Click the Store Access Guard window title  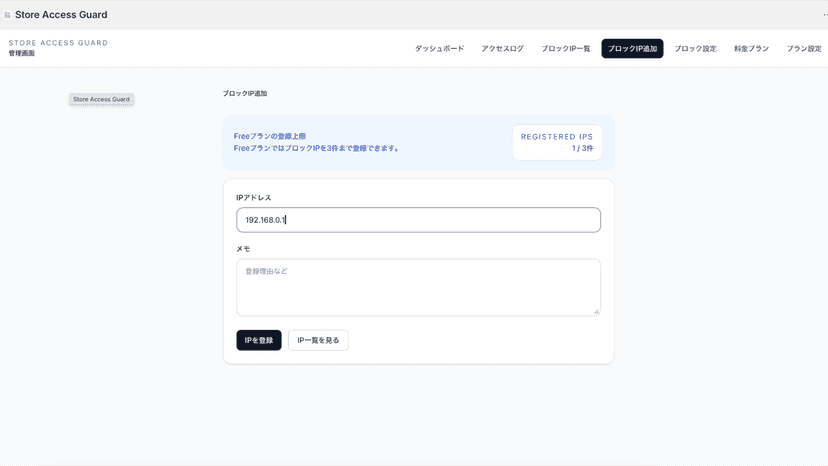(x=61, y=15)
